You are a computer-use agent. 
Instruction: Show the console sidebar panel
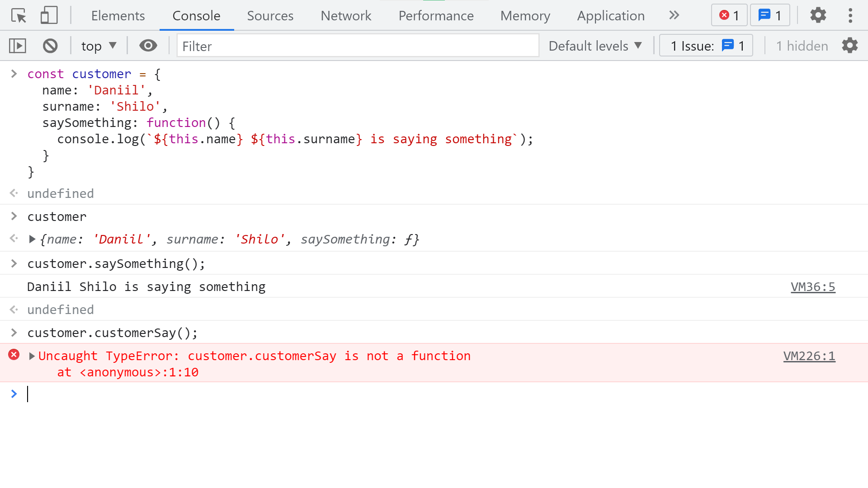click(18, 46)
